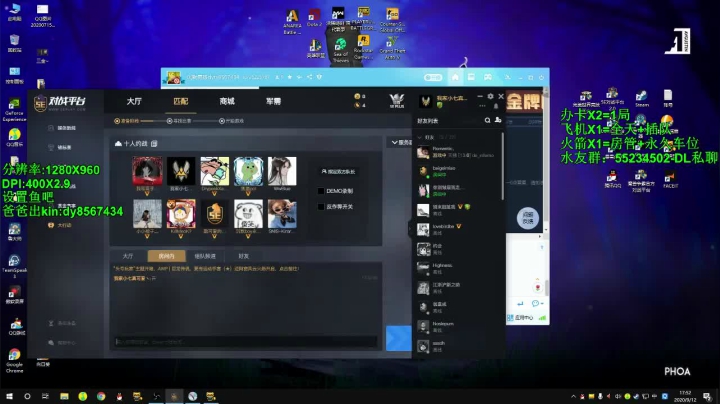Open File Explorer from the taskbar
The width and height of the screenshot is (720, 404).
pyautogui.click(x=64, y=396)
